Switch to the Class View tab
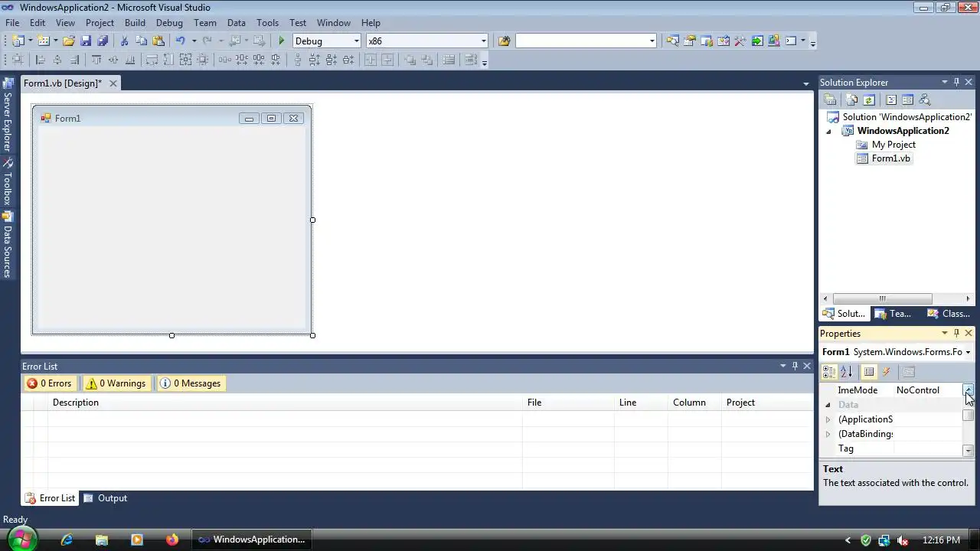 pos(949,314)
